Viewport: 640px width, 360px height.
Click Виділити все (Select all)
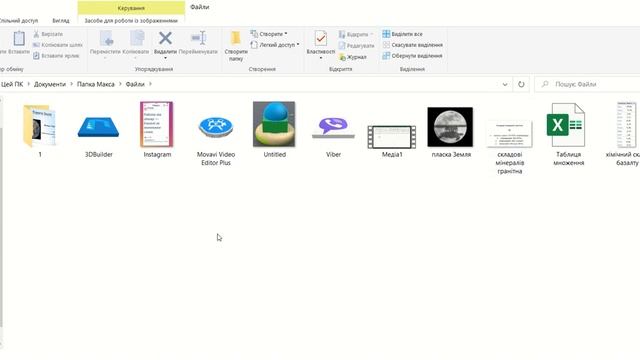point(402,34)
